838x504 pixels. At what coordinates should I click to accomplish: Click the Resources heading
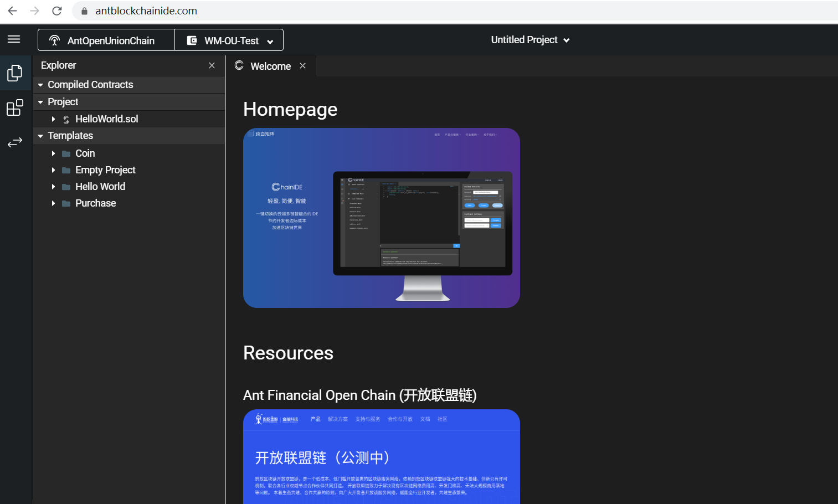coord(288,353)
